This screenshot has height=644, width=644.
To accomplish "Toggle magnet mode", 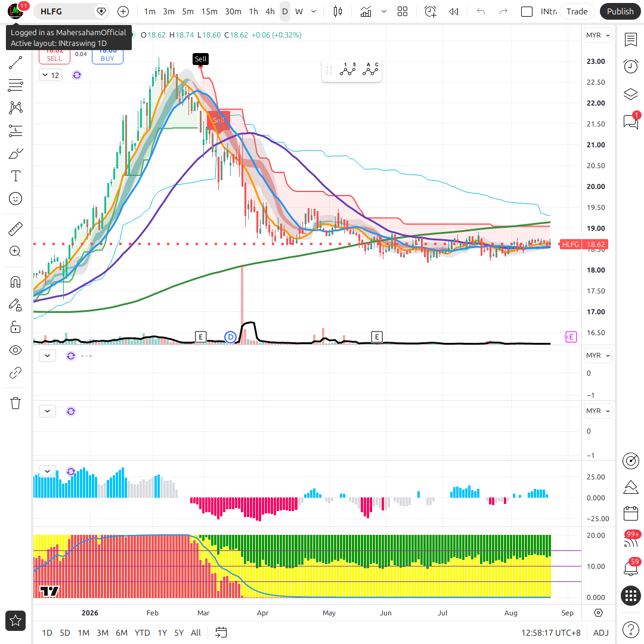I will (16, 282).
